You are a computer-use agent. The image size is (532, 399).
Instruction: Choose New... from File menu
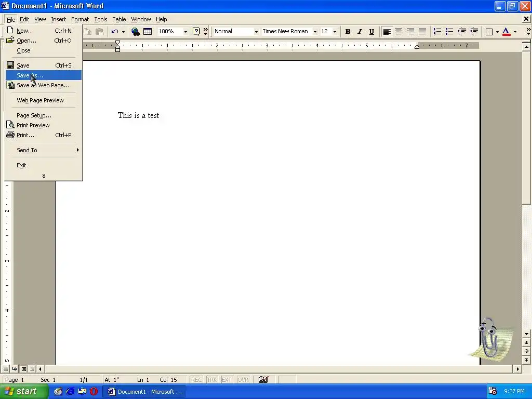(44, 31)
